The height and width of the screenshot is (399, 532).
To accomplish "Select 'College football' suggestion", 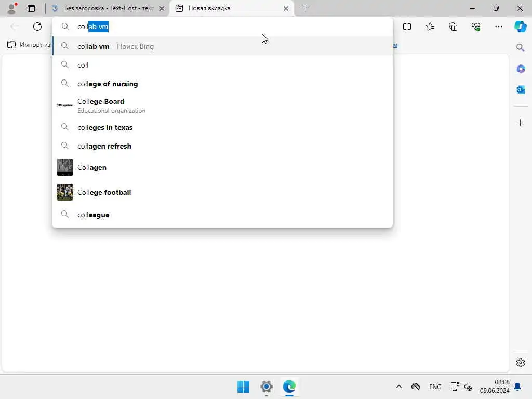I will tap(222, 192).
